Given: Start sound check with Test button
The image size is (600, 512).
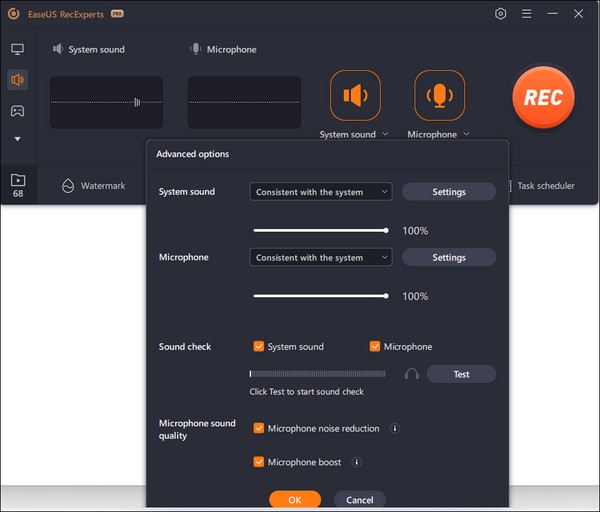Looking at the screenshot, I should click(461, 374).
